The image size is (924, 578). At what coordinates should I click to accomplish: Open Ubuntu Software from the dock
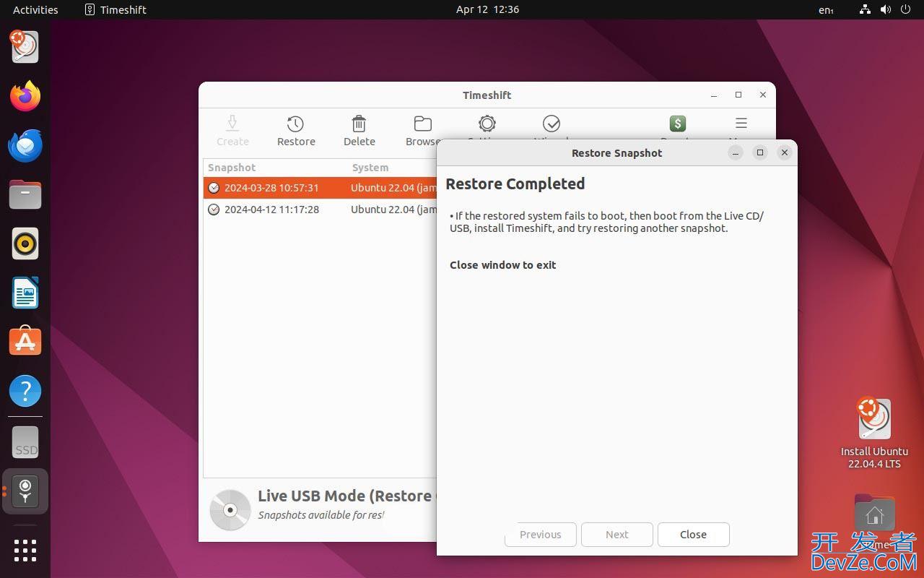[25, 342]
